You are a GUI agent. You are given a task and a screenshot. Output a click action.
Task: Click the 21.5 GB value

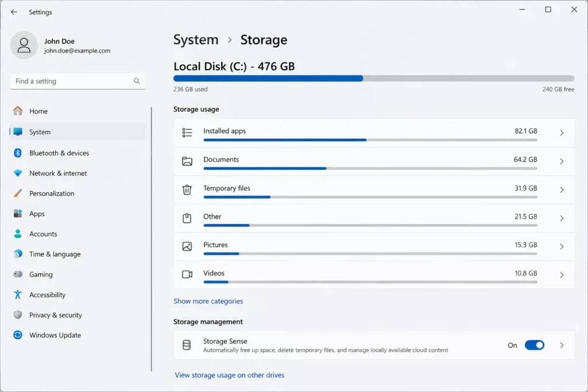pyautogui.click(x=526, y=216)
